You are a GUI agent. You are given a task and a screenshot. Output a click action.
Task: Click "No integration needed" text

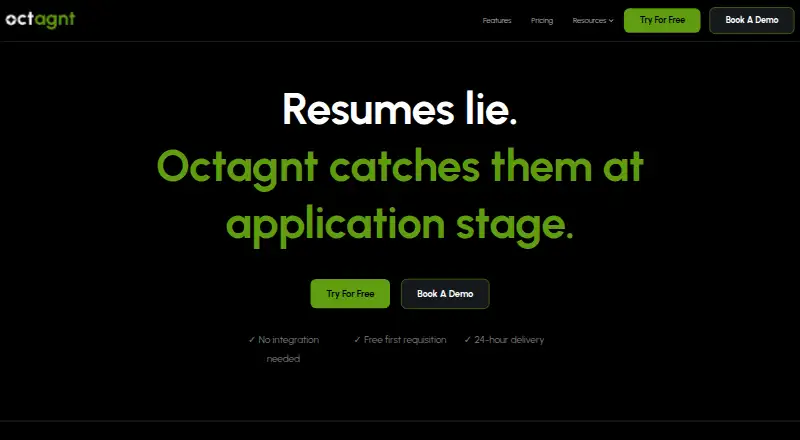[x=284, y=349]
